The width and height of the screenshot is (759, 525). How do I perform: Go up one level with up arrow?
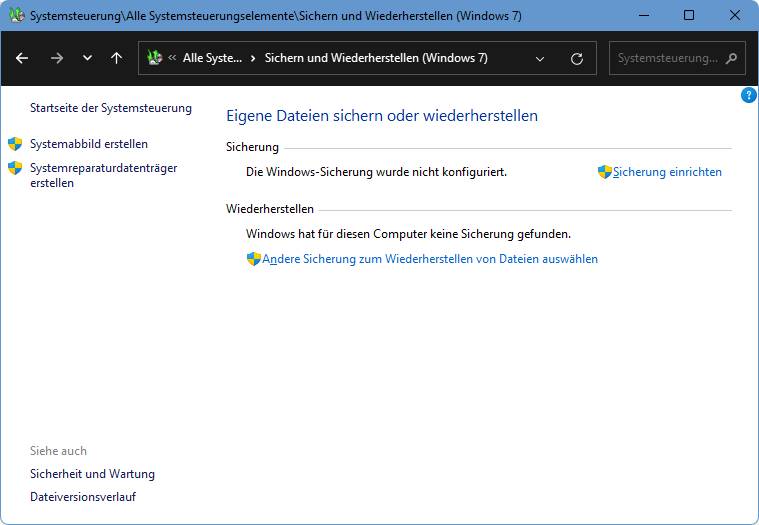pos(116,59)
